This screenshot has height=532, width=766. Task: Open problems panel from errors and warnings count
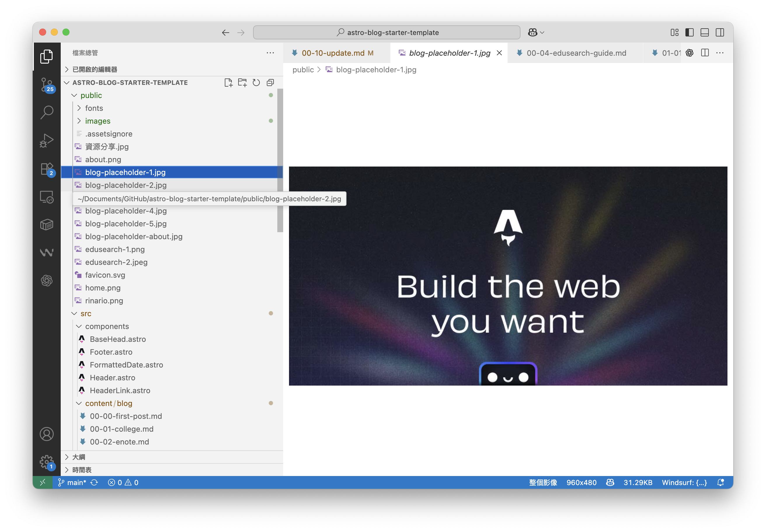(123, 482)
